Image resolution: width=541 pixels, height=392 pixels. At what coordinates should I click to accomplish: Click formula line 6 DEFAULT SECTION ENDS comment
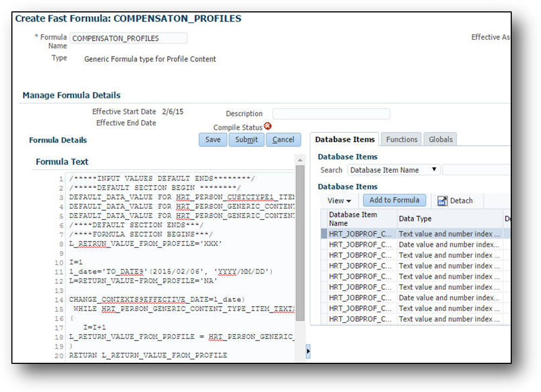136,225
